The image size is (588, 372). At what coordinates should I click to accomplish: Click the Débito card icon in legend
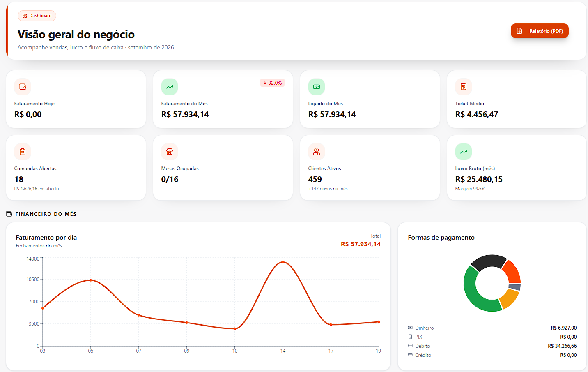(x=410, y=346)
